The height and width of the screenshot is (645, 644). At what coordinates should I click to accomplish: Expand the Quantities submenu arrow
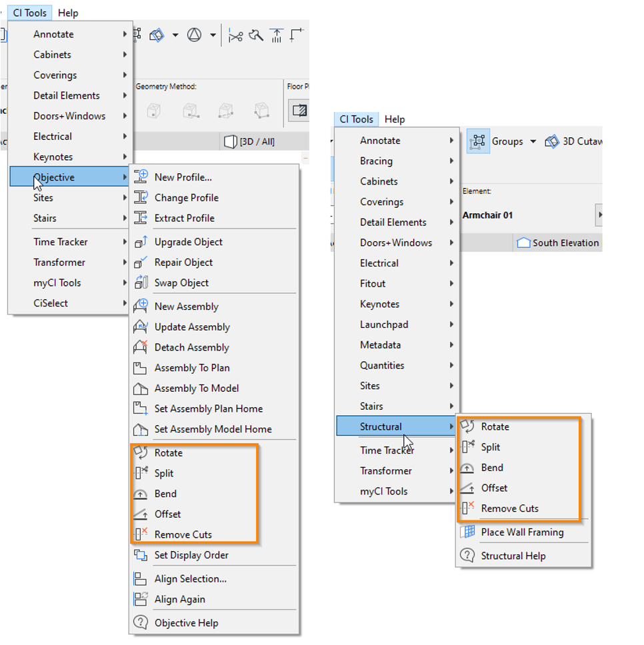point(451,365)
